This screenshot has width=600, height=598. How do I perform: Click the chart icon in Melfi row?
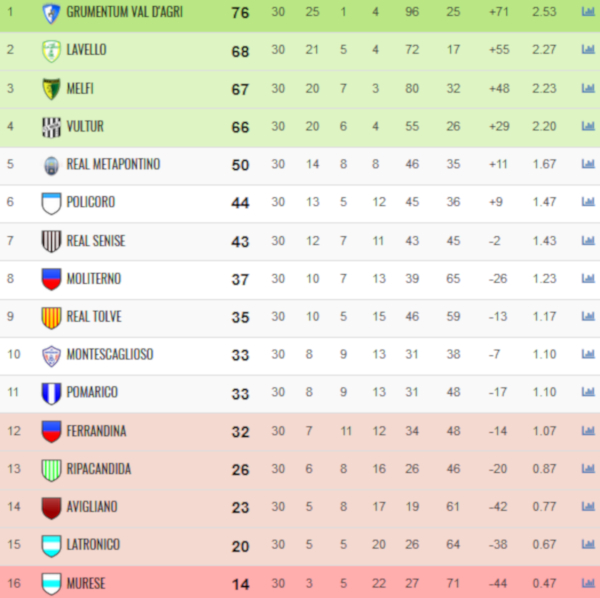pyautogui.click(x=588, y=88)
